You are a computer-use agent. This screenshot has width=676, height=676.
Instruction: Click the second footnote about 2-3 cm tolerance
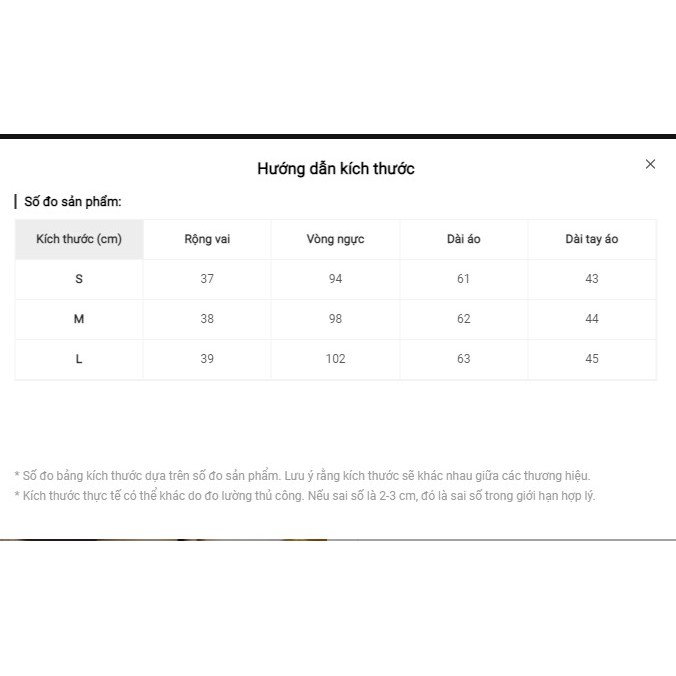305,496
